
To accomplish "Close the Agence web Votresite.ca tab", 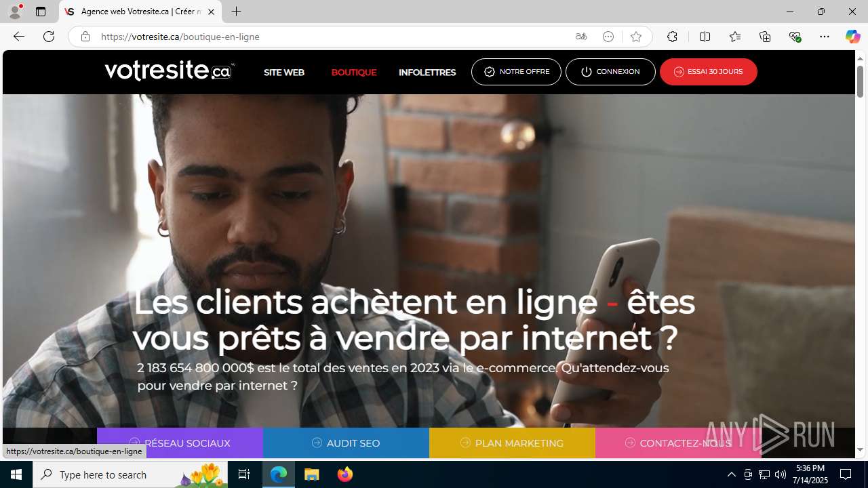I will pos(211,12).
